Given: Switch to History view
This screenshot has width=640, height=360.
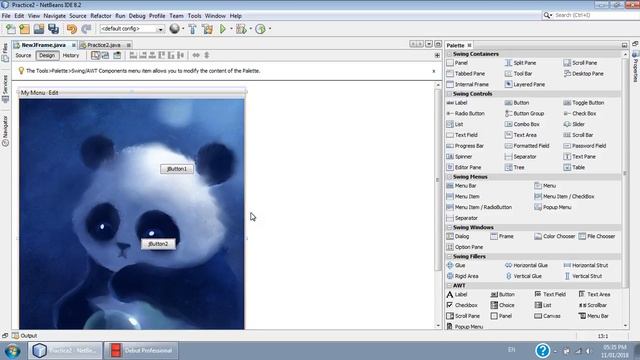Looking at the screenshot, I should pos(71,56).
